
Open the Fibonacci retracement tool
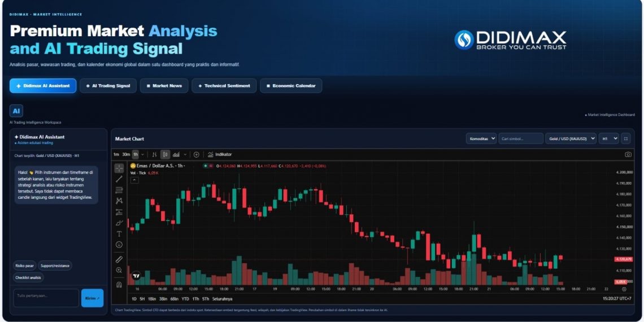pos(119,190)
